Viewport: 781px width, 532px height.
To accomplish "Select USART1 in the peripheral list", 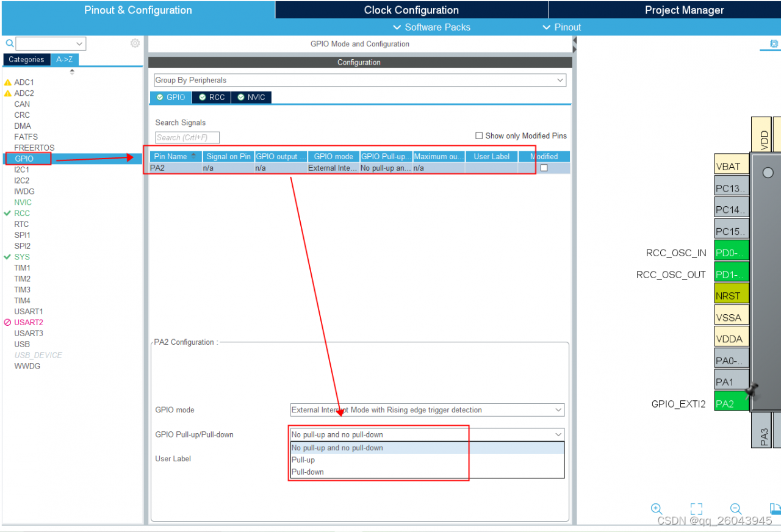I will click(x=29, y=311).
